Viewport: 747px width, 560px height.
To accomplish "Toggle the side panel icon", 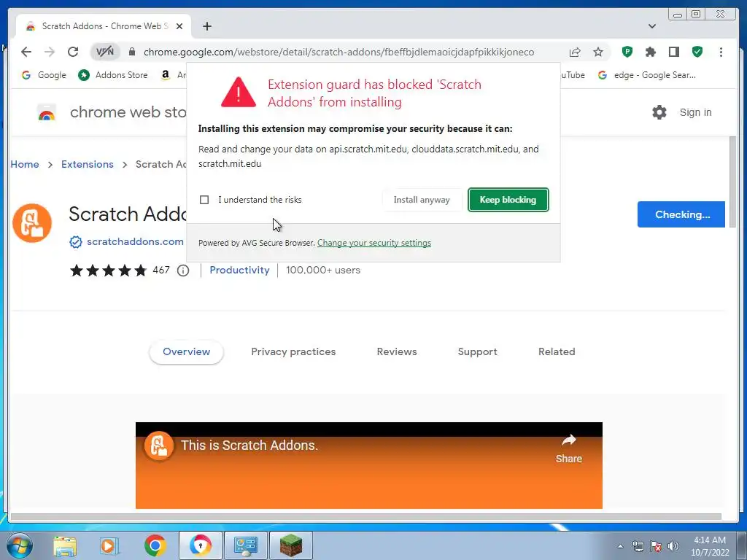I will click(x=673, y=52).
